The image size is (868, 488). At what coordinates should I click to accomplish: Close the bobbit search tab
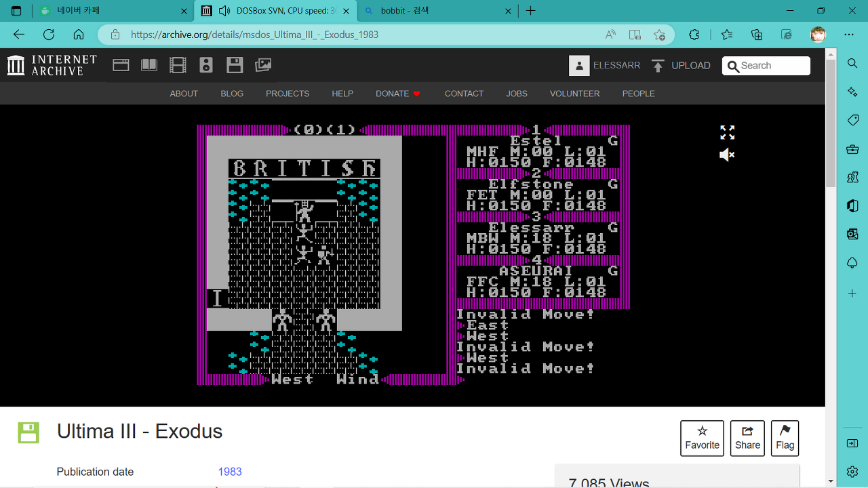(509, 11)
